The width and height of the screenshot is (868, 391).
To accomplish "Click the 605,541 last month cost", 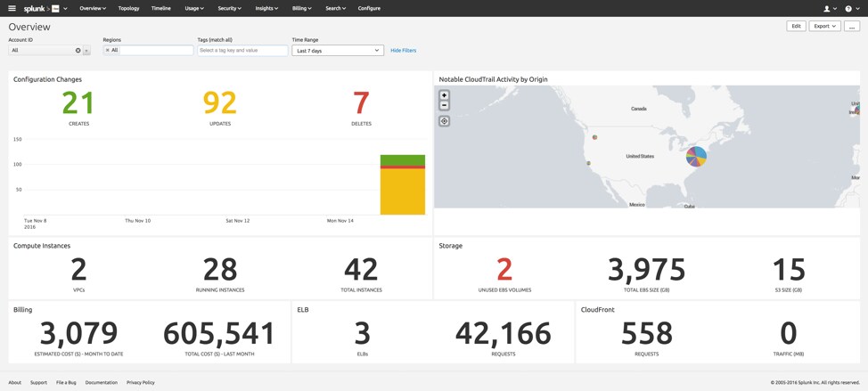I will (x=219, y=334).
